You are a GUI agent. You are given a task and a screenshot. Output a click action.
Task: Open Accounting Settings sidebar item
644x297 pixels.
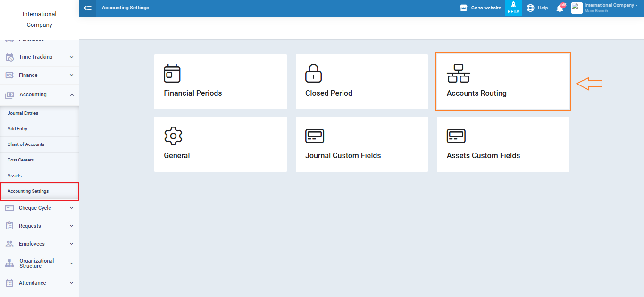point(28,191)
